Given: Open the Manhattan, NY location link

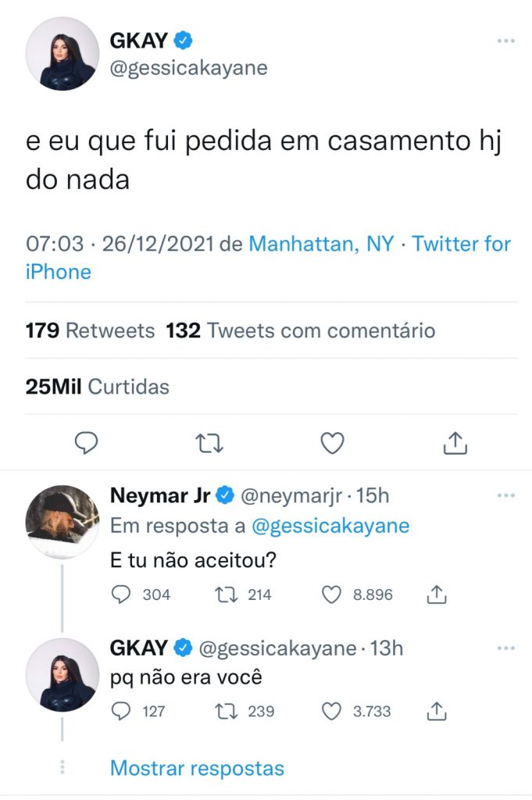Looking at the screenshot, I should click(320, 244).
